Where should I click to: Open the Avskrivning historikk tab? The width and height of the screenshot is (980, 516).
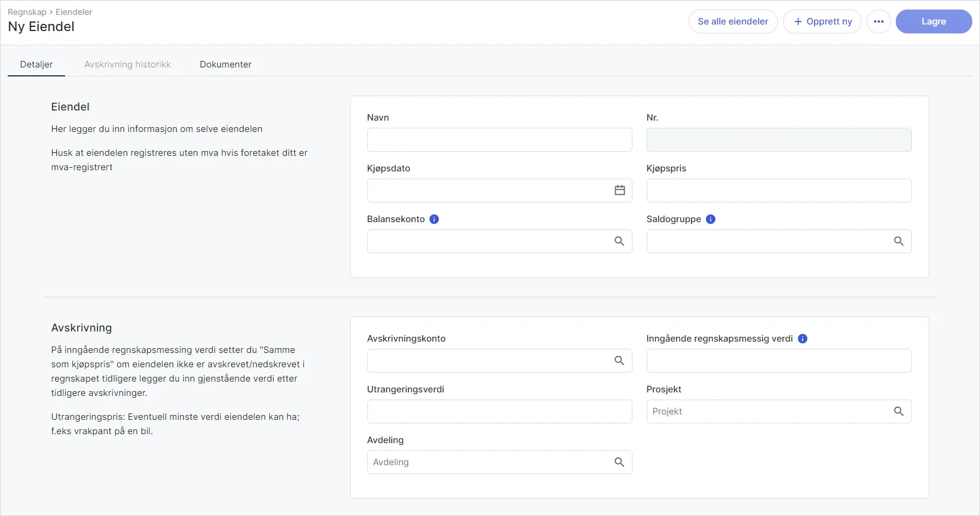(127, 64)
